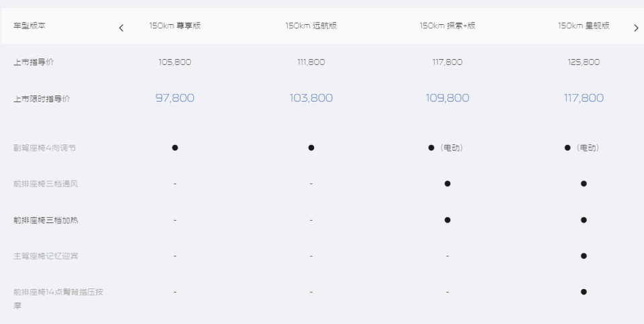Click the 星舰版 seat memory welcome dot
The height and width of the screenshot is (324, 644).
584,256
